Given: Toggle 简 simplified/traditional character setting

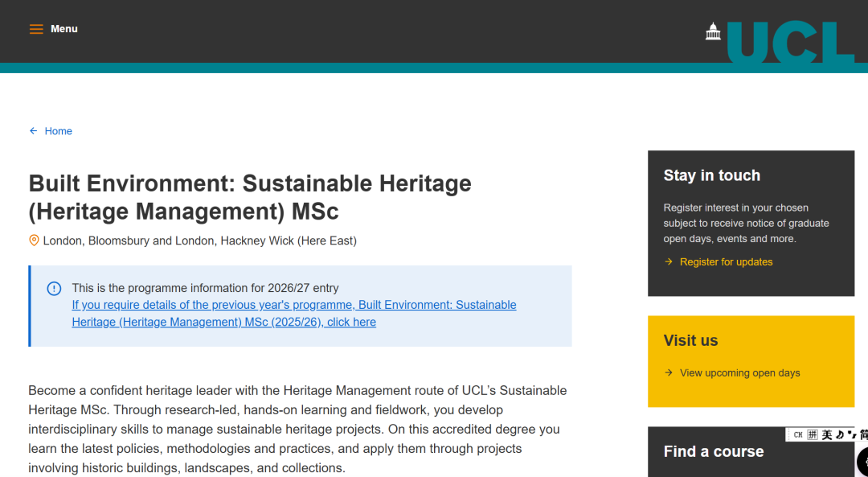Looking at the screenshot, I should tap(863, 435).
